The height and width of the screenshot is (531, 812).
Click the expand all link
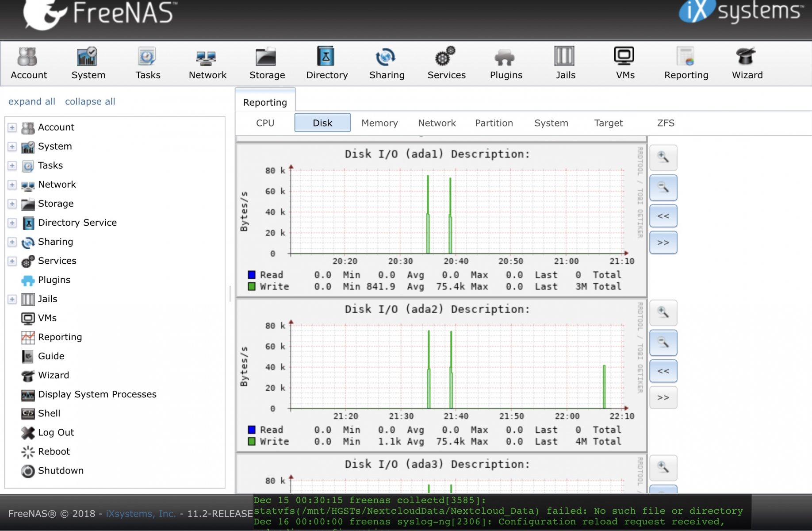[x=31, y=101]
